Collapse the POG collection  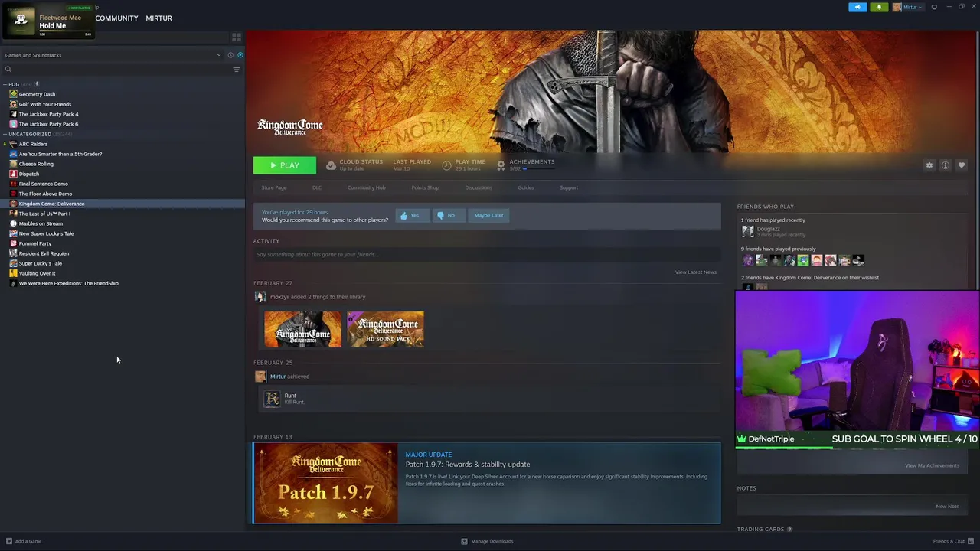tap(5, 84)
